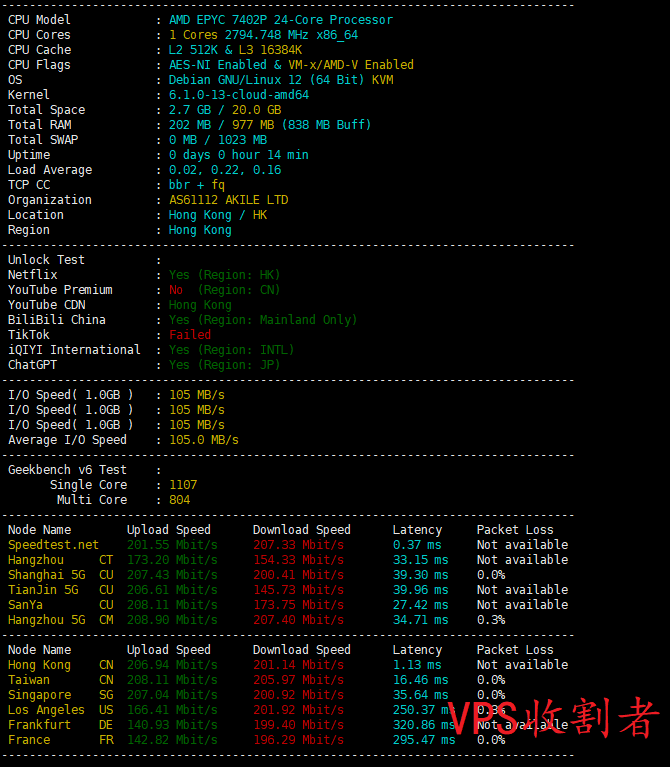Image resolution: width=670 pixels, height=767 pixels.
Task: Click the first Download Speed column header
Action: 301,530
